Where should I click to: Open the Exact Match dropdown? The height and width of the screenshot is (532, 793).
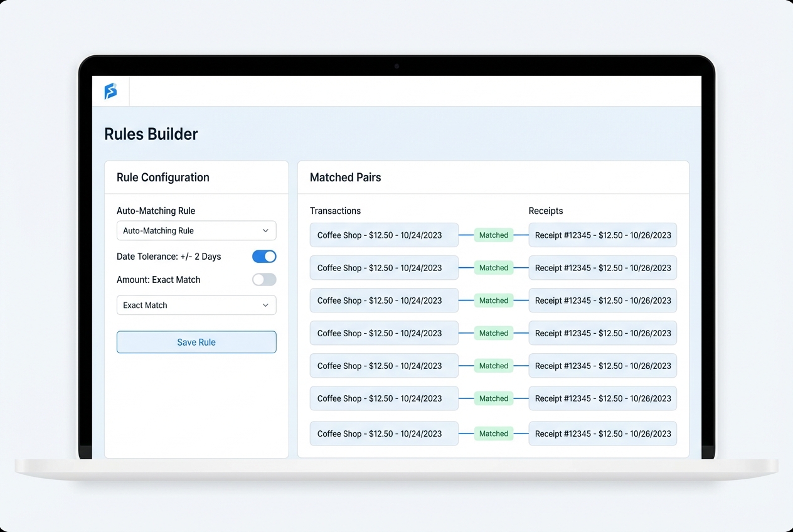click(x=196, y=305)
